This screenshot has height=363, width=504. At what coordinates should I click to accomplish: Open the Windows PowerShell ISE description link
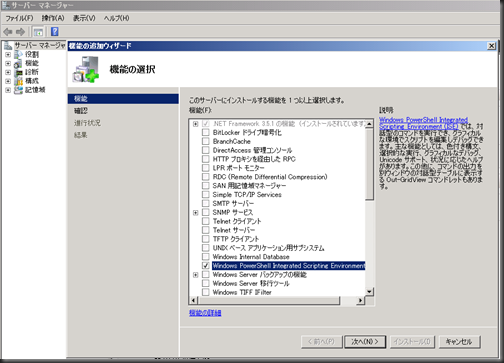[x=423, y=123]
